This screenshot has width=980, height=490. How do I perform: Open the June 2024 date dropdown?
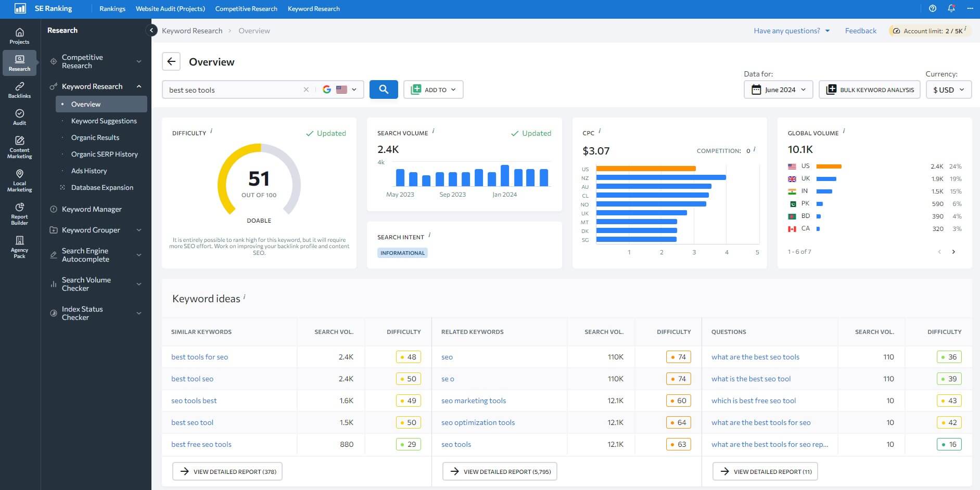pyautogui.click(x=779, y=89)
